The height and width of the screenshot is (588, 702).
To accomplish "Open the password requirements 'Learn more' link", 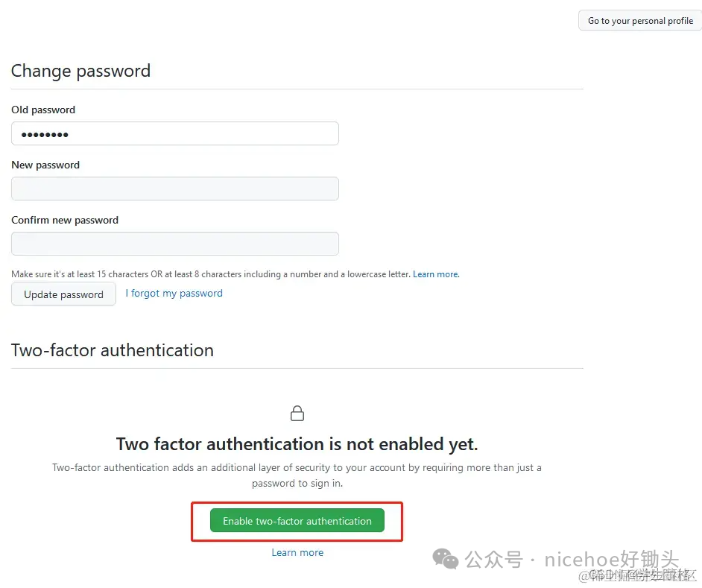I will coord(435,274).
